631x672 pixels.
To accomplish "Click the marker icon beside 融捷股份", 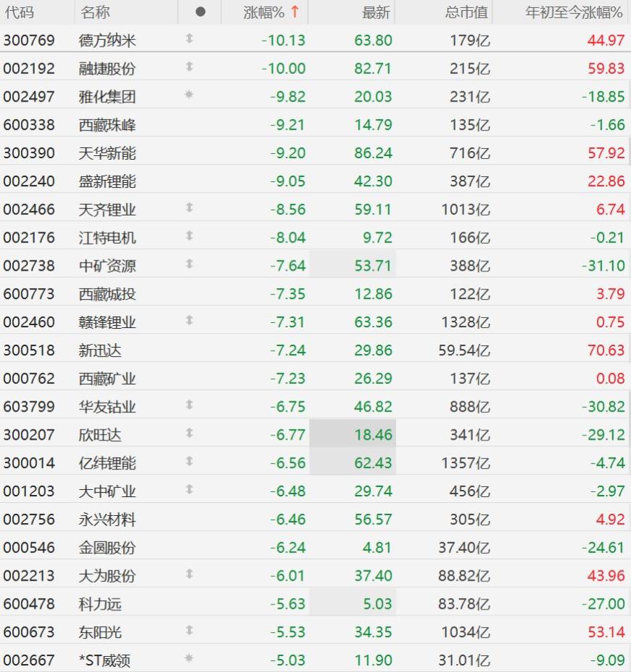I will [x=189, y=67].
